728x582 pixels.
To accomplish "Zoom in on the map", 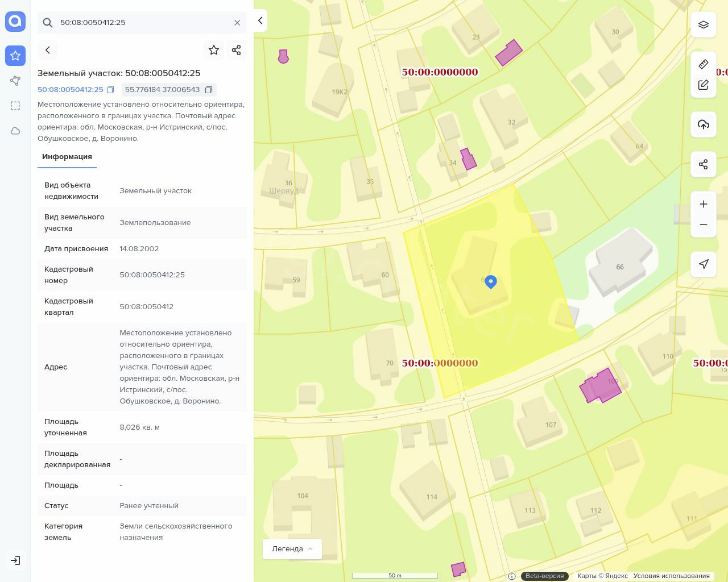I will coord(704,204).
